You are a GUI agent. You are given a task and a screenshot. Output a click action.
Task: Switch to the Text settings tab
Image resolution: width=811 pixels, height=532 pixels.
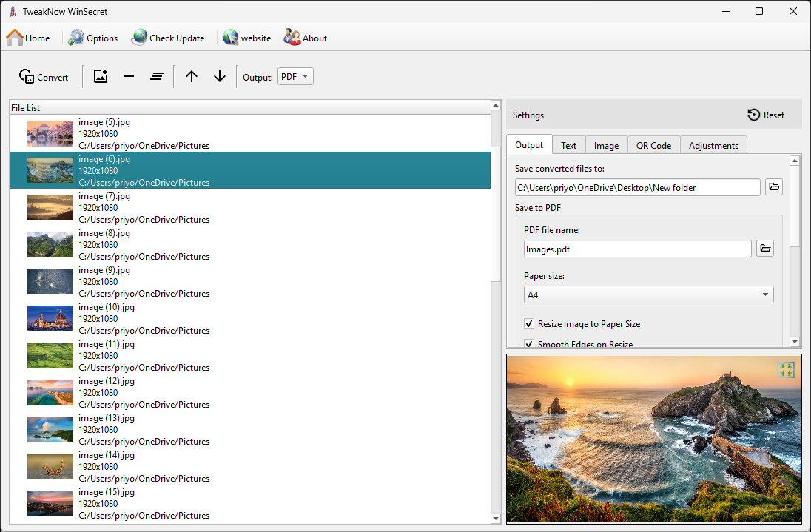pyautogui.click(x=568, y=145)
